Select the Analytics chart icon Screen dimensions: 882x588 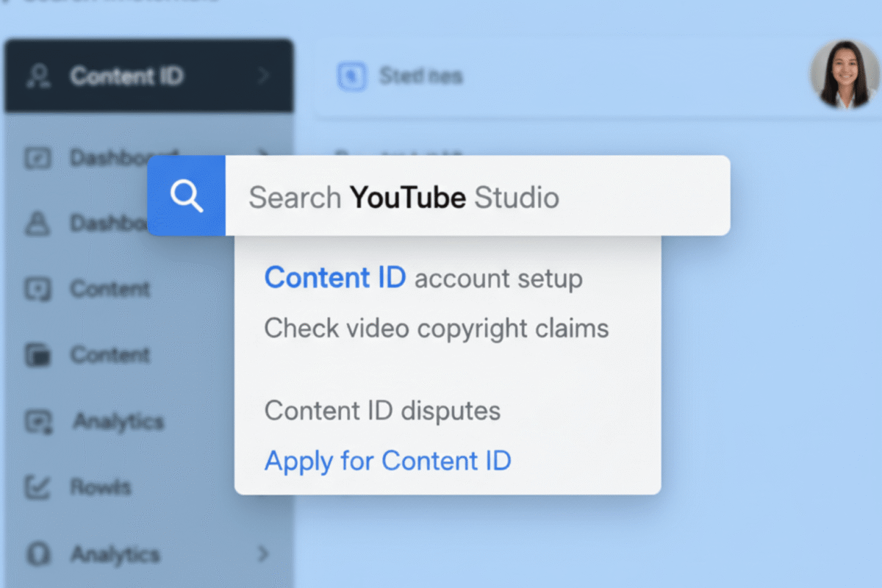coord(38,421)
